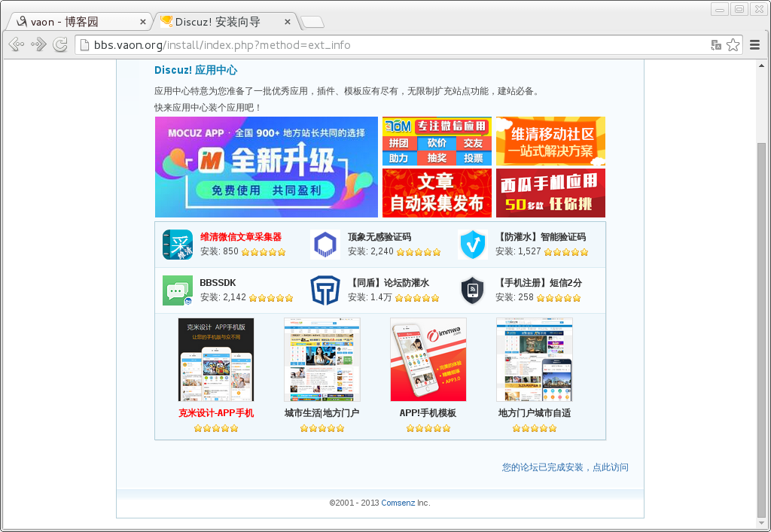771x532 pixels.
Task: Open the 顶象无感验证码 hexagon icon
Action: (325, 244)
